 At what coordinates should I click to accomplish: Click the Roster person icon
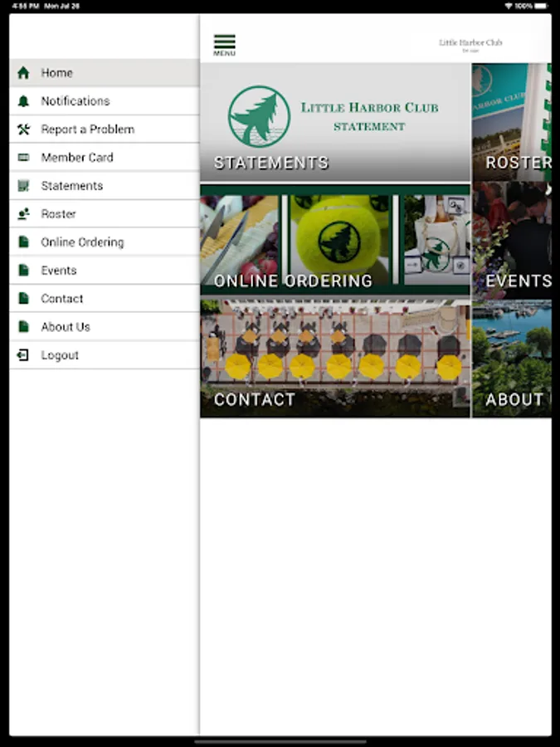(x=23, y=214)
